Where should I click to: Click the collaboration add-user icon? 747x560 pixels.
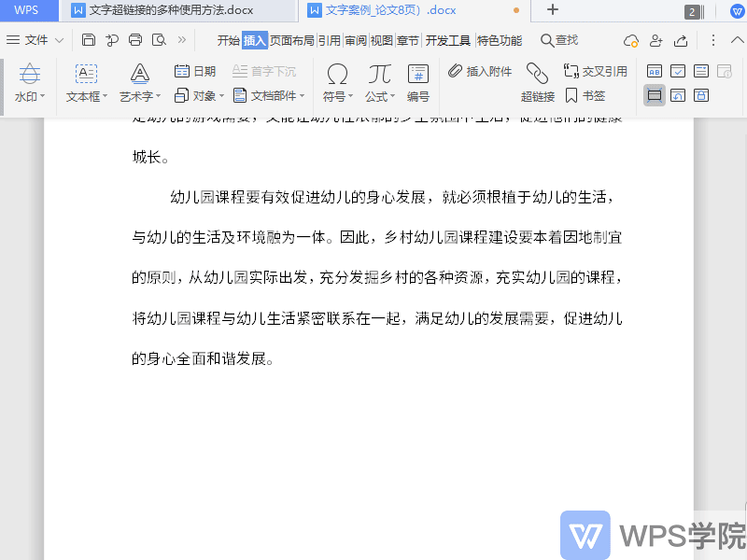pos(656,41)
